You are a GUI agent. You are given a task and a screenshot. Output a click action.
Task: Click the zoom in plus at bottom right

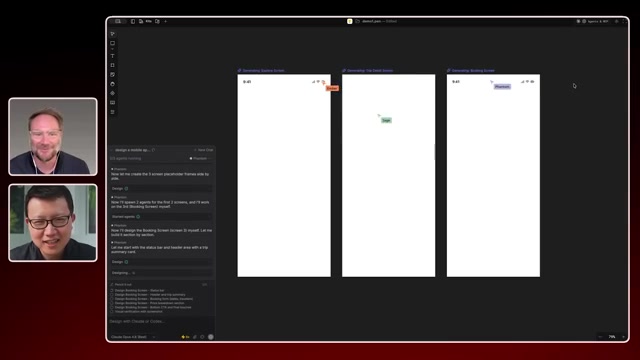623,337
